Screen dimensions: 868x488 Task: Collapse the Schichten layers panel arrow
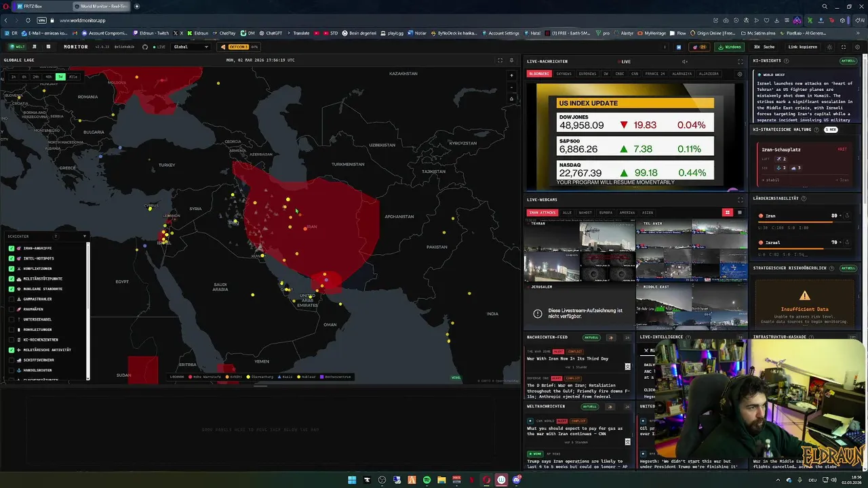84,237
